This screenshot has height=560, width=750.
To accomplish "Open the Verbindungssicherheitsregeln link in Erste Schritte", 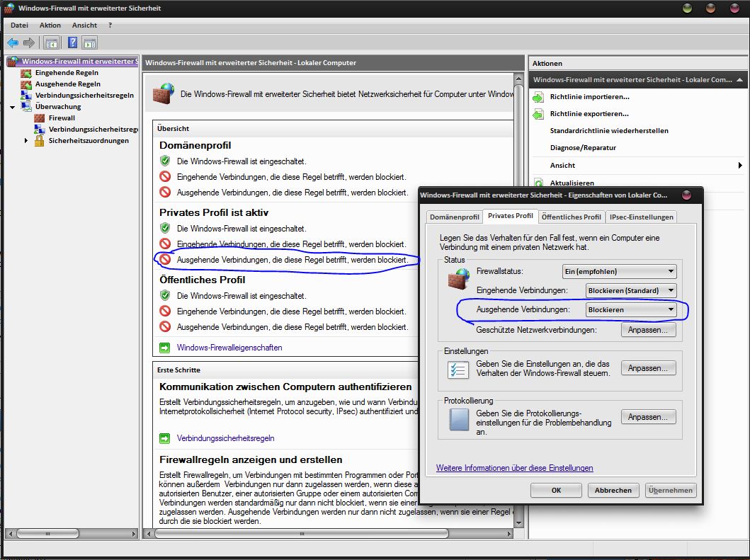I will [x=226, y=438].
